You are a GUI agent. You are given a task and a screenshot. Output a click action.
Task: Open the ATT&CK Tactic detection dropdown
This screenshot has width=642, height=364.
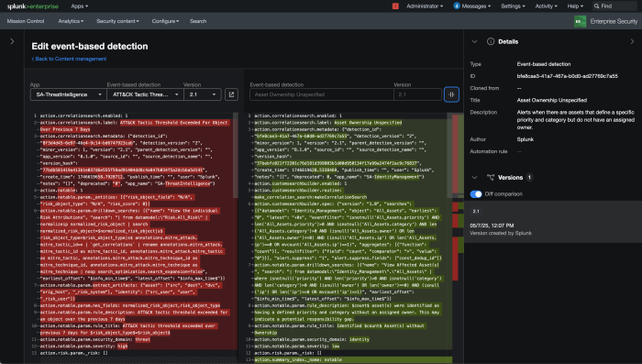click(x=145, y=94)
